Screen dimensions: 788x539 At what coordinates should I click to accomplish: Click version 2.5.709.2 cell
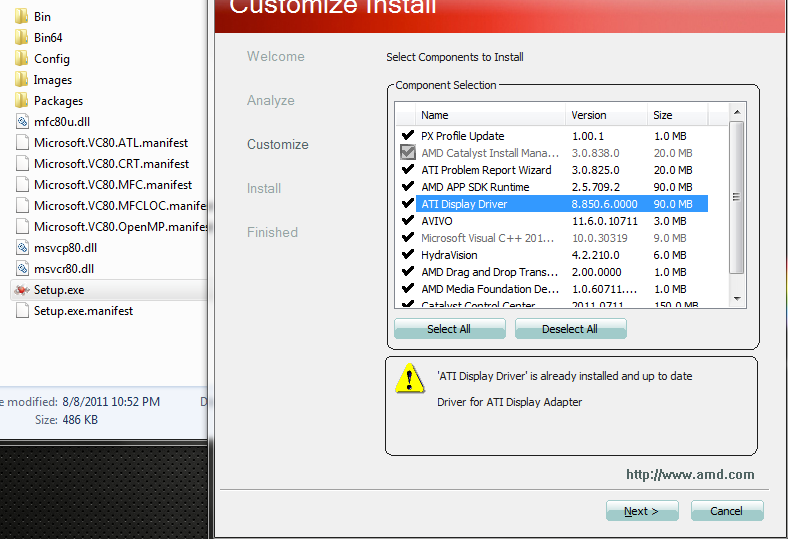[x=596, y=187]
